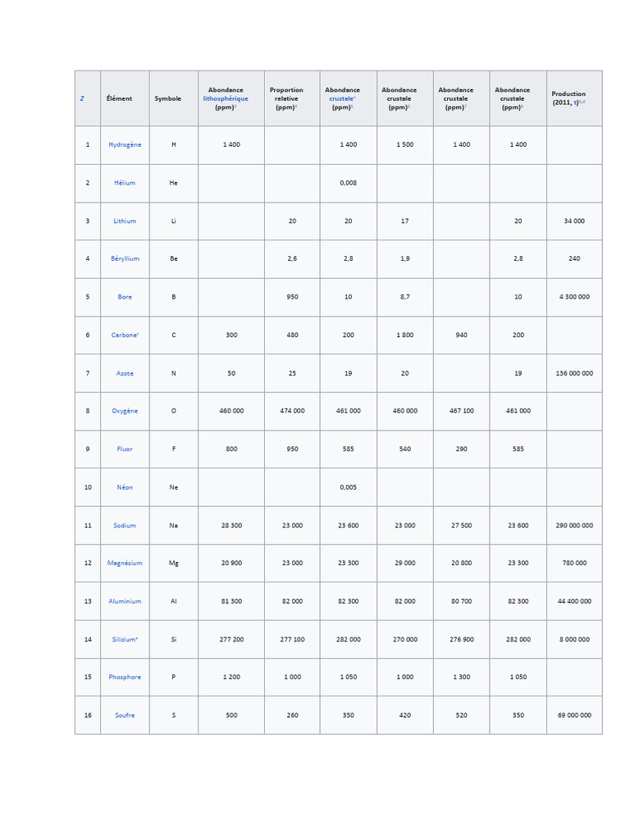Open the Oxygène element link
630x840 pixels.
coord(125,411)
